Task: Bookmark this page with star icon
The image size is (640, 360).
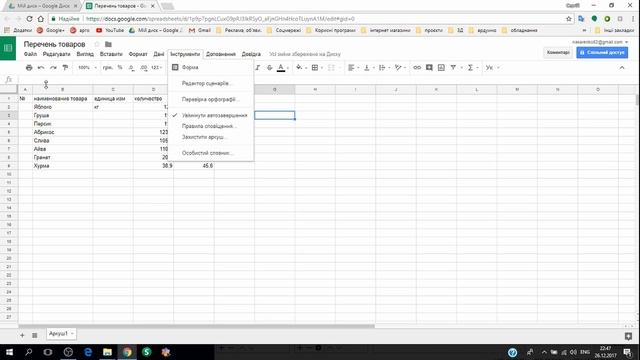Action: coord(569,19)
